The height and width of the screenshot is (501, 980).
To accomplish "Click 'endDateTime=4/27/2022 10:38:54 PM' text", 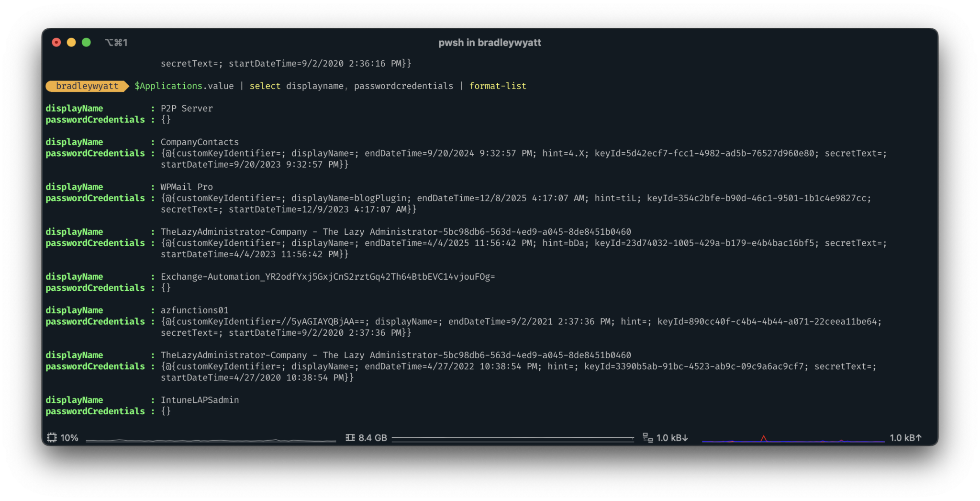I will 451,366.
